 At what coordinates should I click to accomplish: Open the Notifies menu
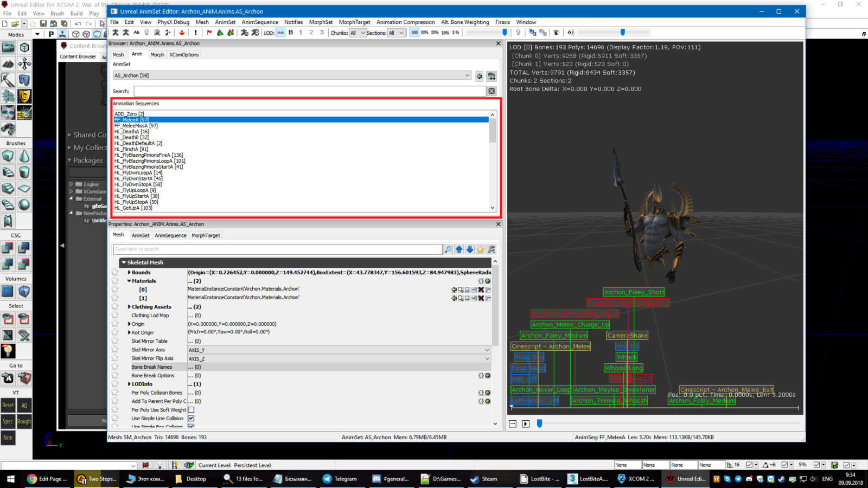tap(293, 22)
